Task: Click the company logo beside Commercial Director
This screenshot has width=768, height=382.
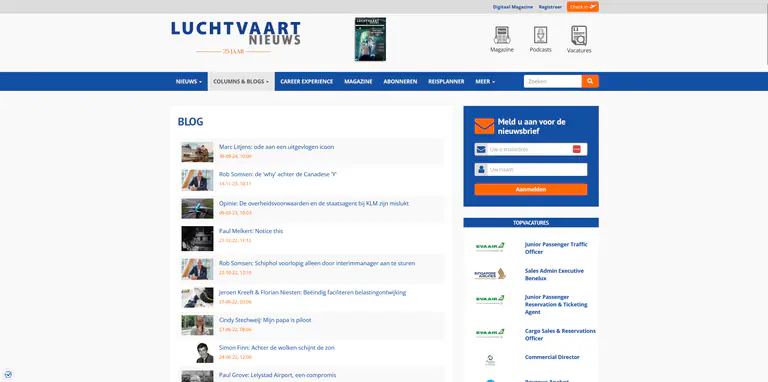Action: (x=490, y=360)
